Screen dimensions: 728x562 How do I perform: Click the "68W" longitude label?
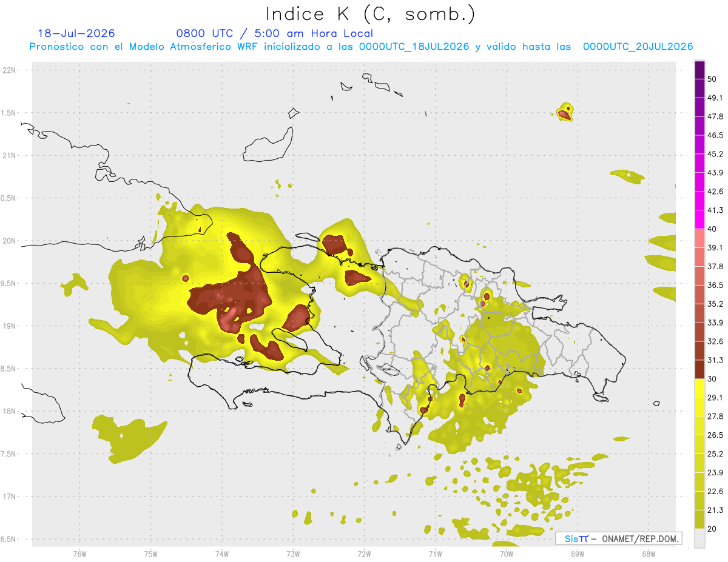point(648,554)
